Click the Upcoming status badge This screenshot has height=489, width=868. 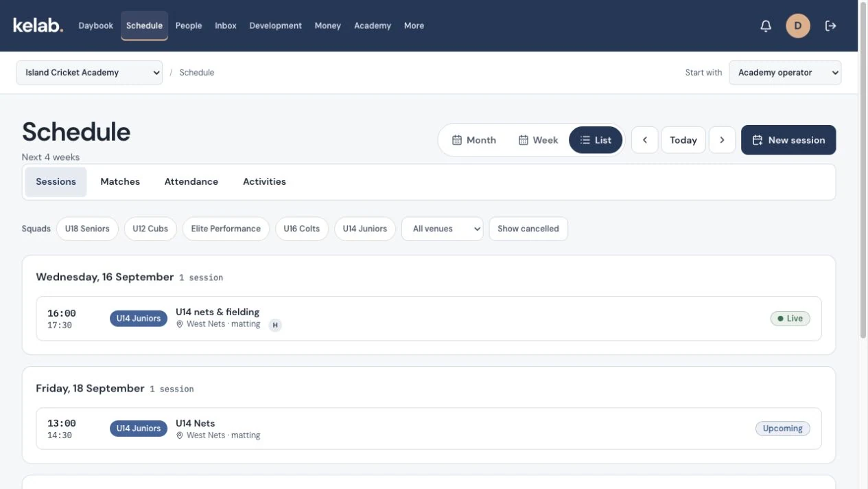click(783, 429)
